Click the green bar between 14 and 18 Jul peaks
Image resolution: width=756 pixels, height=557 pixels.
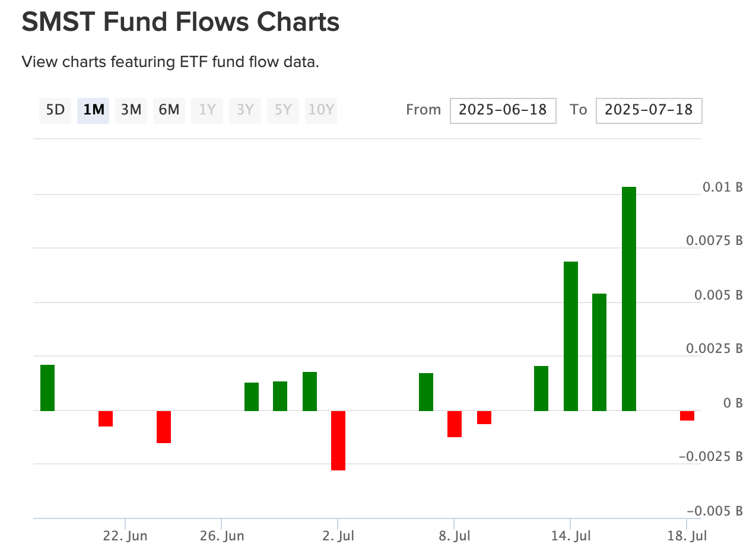(599, 352)
